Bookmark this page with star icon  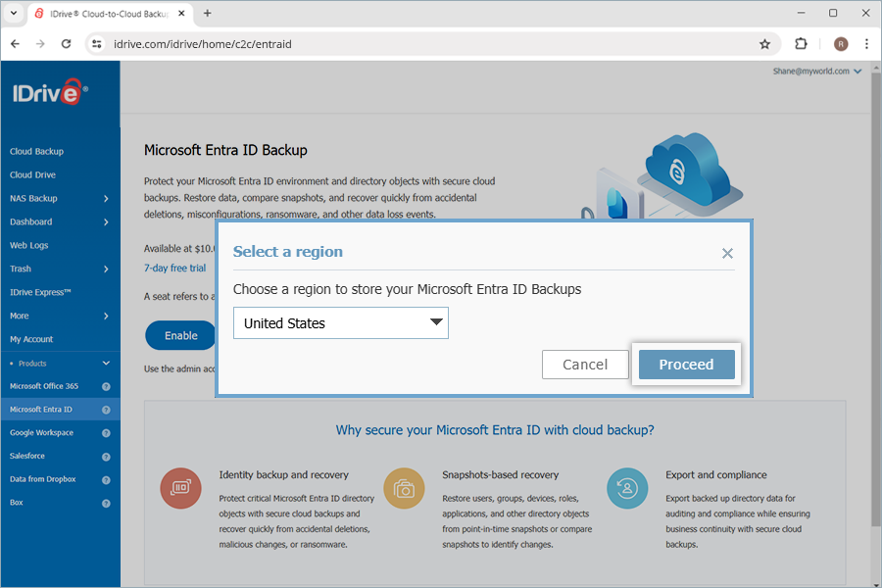[x=764, y=44]
